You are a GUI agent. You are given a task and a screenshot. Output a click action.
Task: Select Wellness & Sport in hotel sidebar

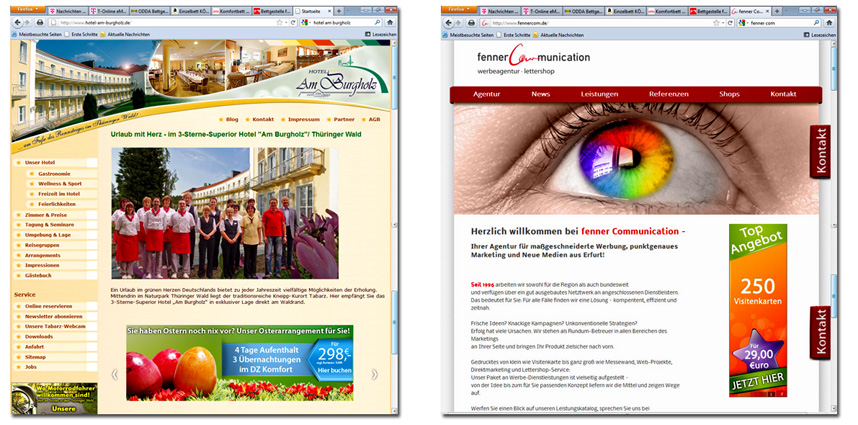tap(62, 184)
